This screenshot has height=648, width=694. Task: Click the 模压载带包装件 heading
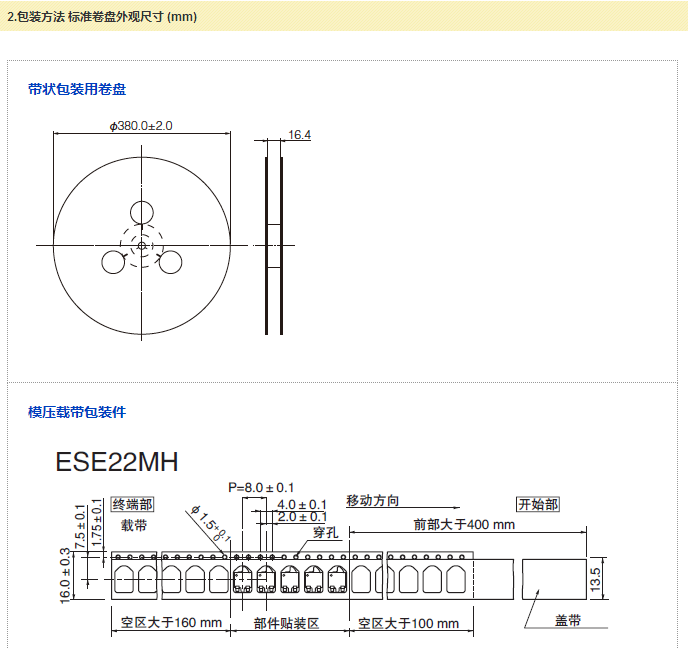click(x=77, y=412)
